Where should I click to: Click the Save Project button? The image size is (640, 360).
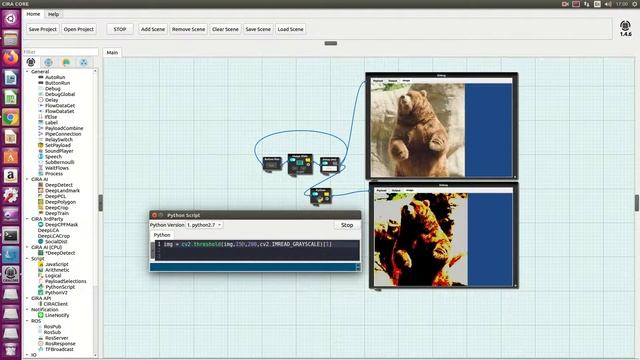click(42, 29)
